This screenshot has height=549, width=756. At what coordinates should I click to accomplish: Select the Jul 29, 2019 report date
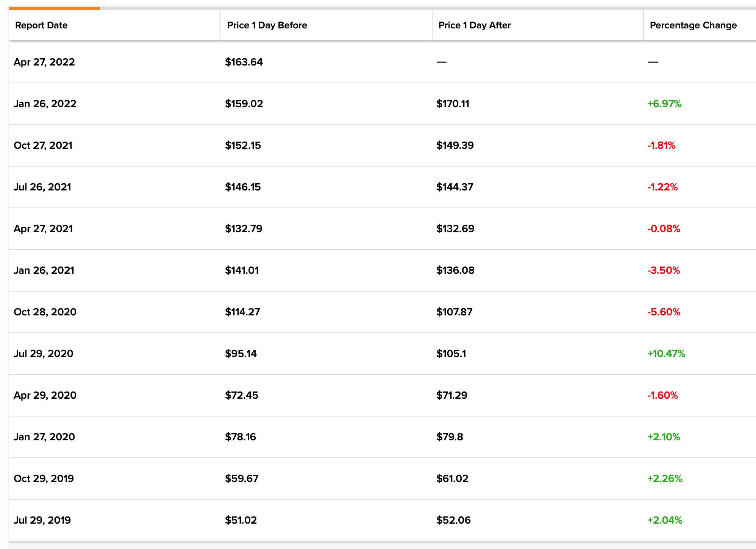42,520
